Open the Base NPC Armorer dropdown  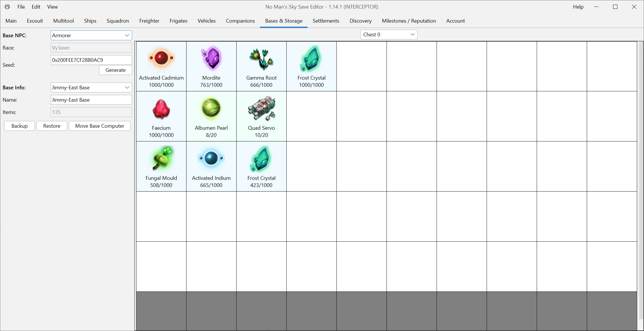pos(91,35)
